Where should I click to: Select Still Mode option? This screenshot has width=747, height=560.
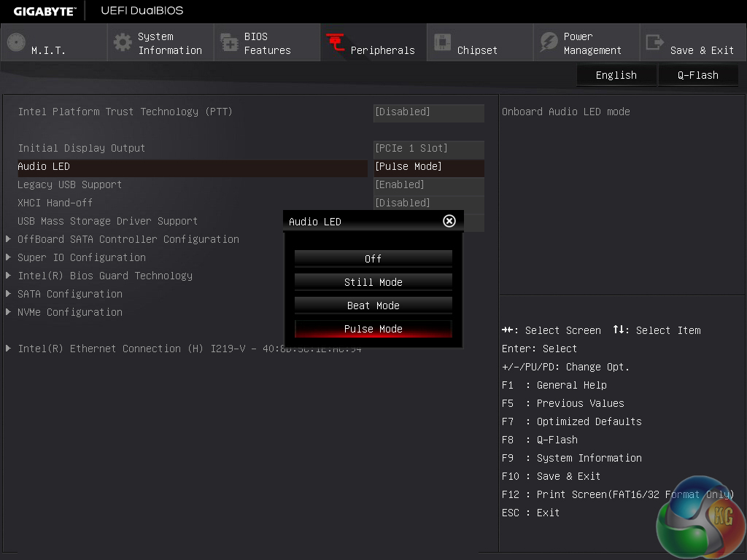[373, 282]
